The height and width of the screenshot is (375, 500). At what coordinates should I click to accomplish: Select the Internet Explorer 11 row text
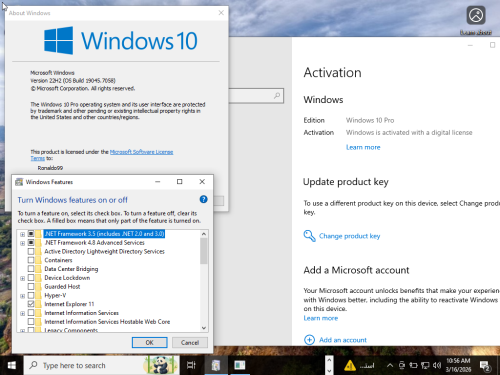(x=69, y=304)
